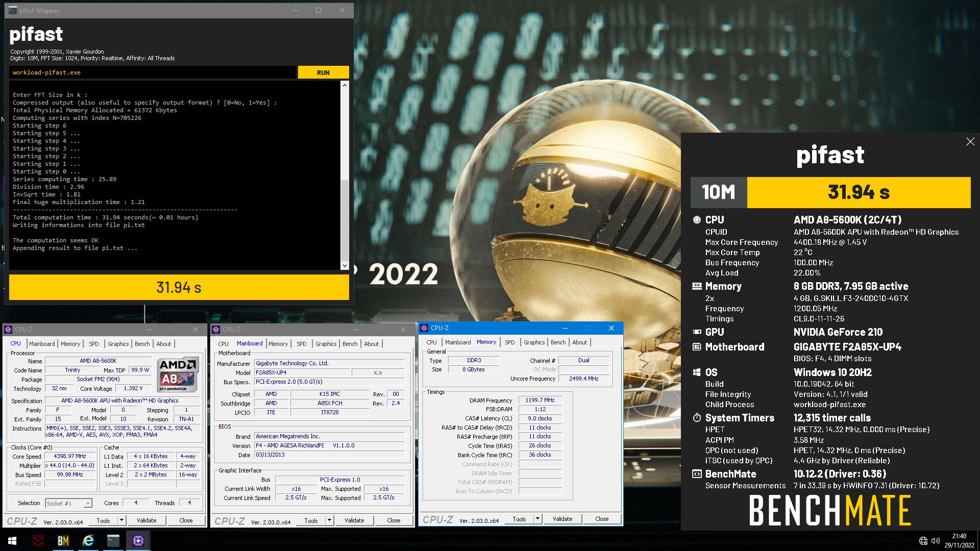980x551 pixels.
Task: Click the Memory icon in result panel
Action: tap(697, 286)
